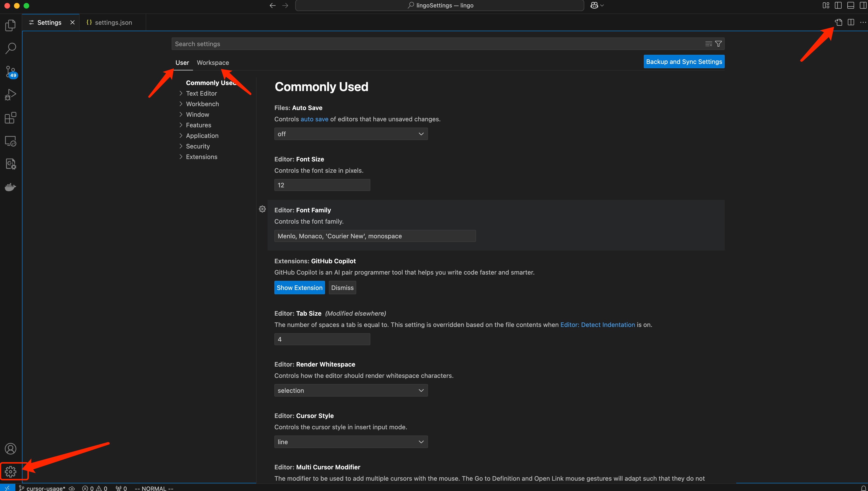868x491 pixels.
Task: Select the Workspace settings scope tab
Action: 213,63
